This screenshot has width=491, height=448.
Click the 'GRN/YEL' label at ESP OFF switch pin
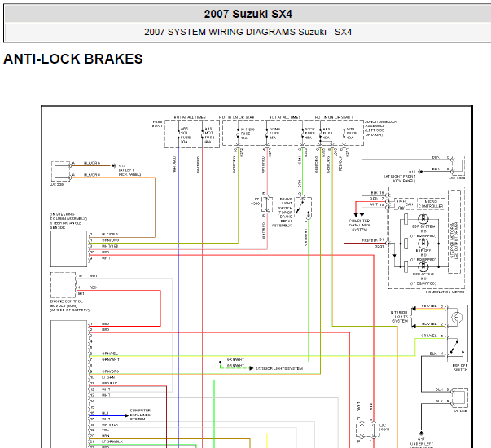pos(429,336)
